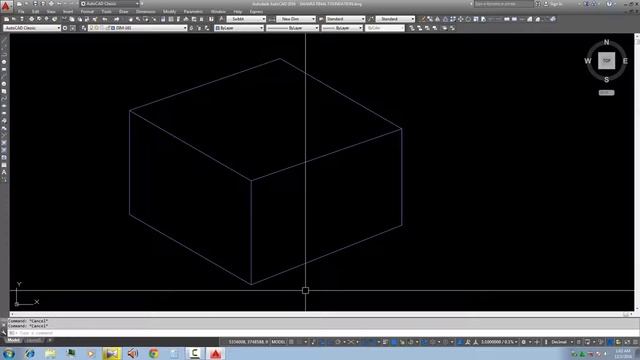This screenshot has width=640, height=360.
Task: Select the Table tool in Draw toolbar
Action: pos(4,165)
